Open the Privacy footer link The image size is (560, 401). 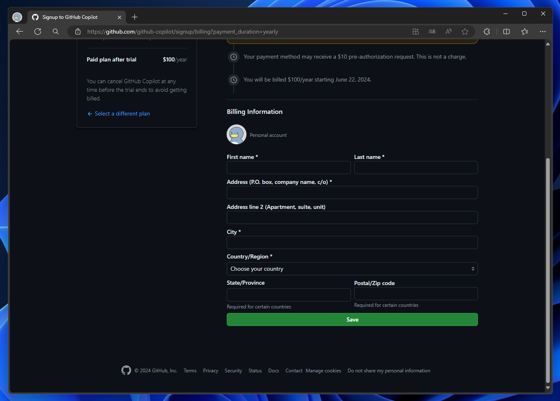click(x=210, y=371)
